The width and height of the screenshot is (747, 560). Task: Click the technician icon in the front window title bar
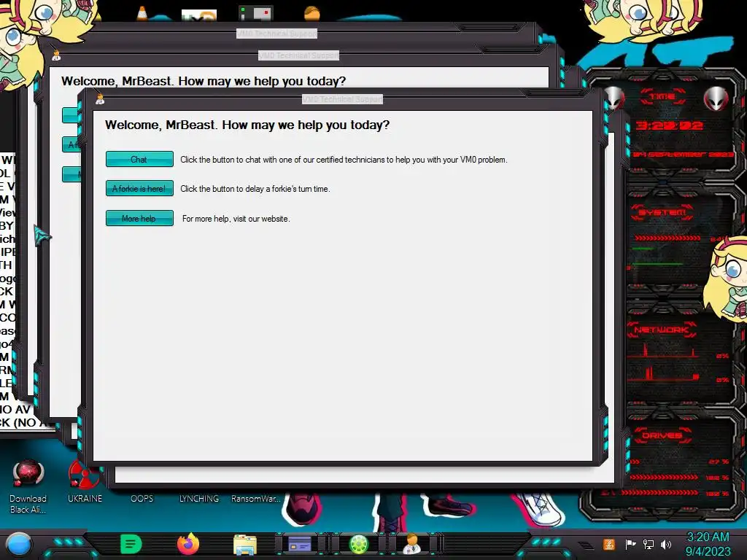tap(99, 99)
